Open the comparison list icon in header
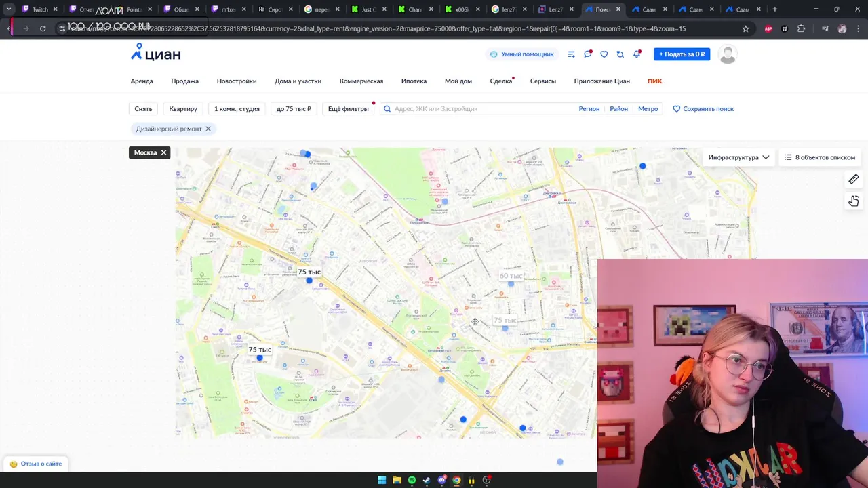868x488 pixels. point(571,54)
